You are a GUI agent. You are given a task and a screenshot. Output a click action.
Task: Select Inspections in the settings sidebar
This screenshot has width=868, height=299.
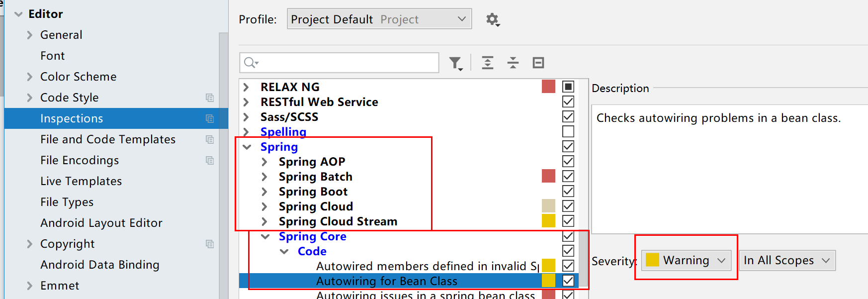pos(116,118)
